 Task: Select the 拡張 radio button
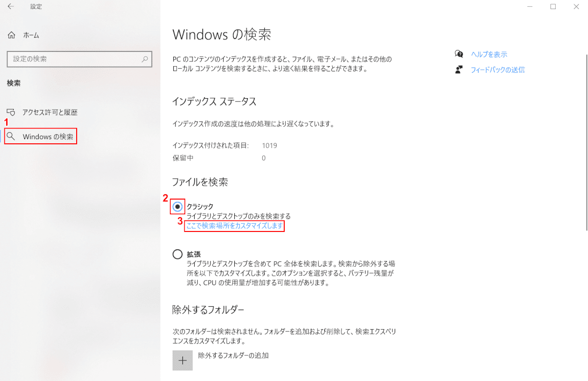[x=178, y=254]
